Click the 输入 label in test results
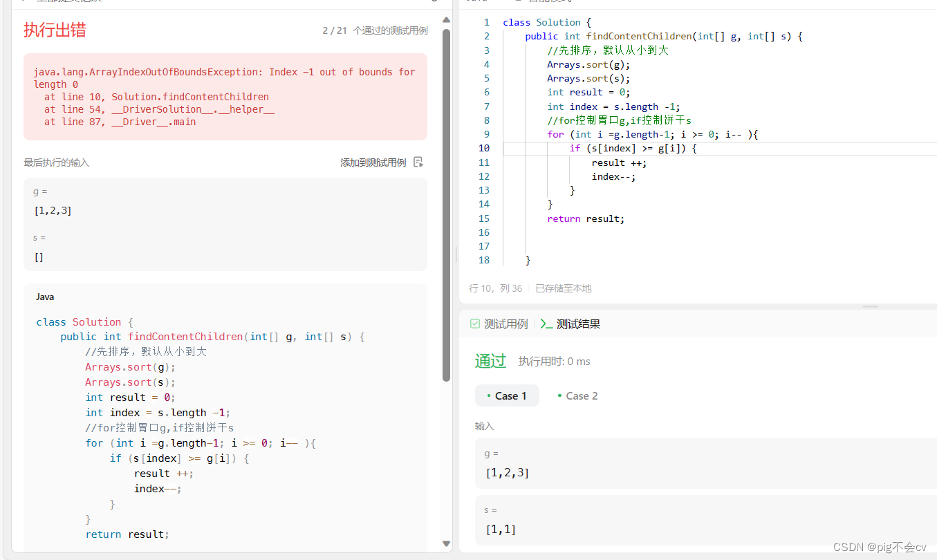937x560 pixels. pyautogui.click(x=485, y=426)
